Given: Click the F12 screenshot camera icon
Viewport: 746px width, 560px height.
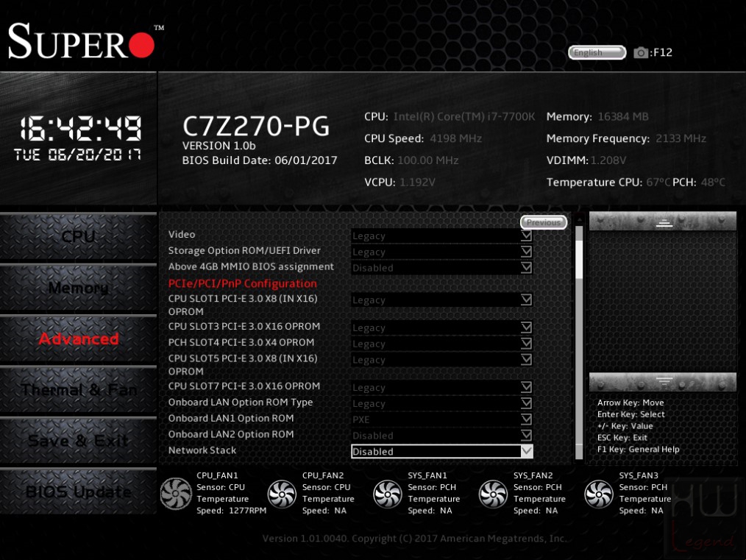Looking at the screenshot, I should click(x=641, y=52).
